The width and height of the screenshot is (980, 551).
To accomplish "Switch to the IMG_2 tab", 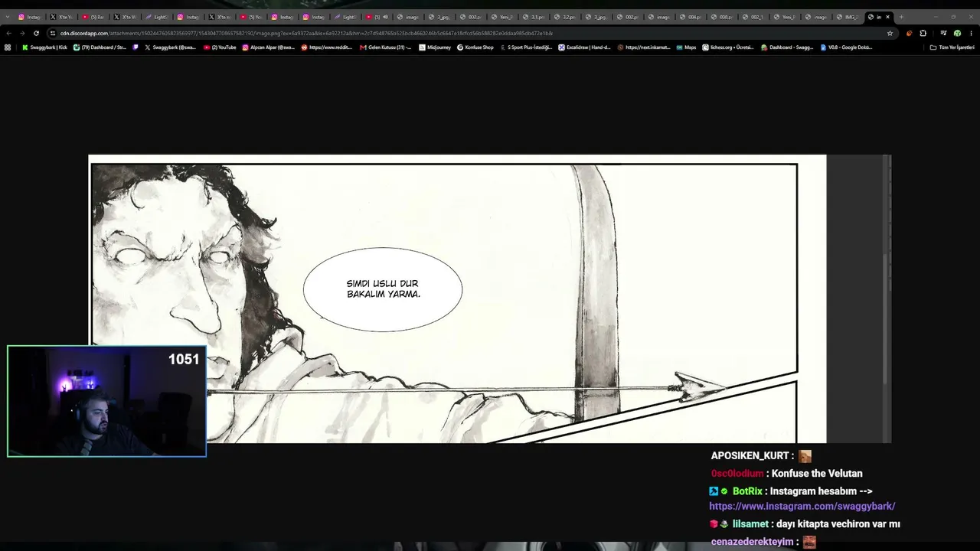I will coord(848,17).
